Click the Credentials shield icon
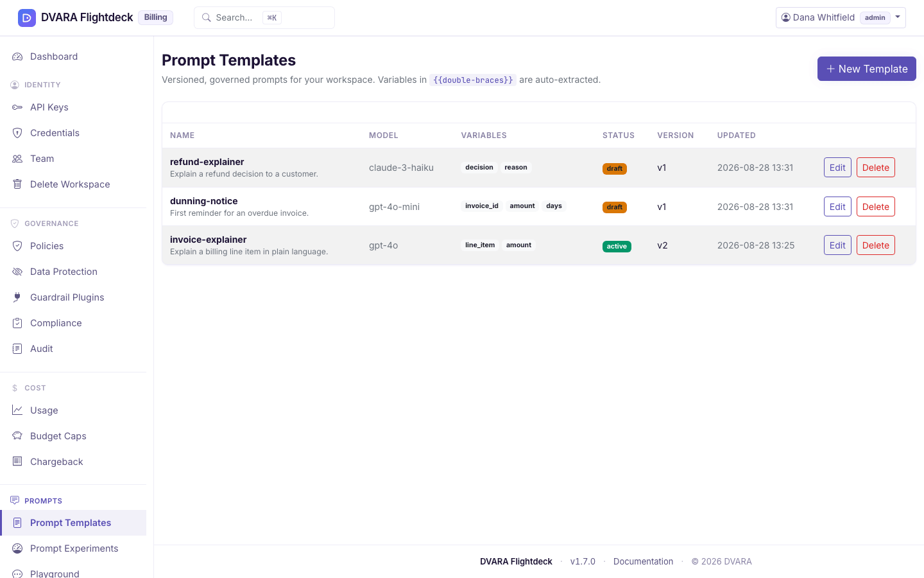This screenshot has width=924, height=578. point(17,133)
